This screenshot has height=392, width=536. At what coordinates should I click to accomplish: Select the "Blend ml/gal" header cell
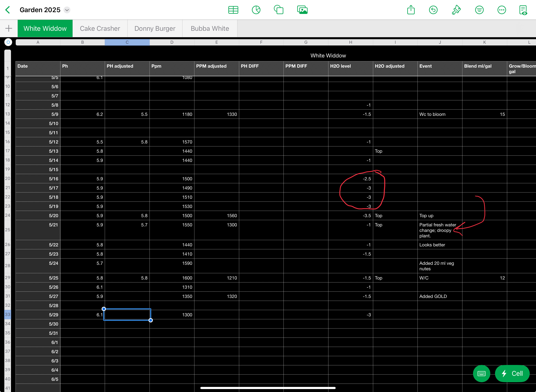pyautogui.click(x=484, y=69)
